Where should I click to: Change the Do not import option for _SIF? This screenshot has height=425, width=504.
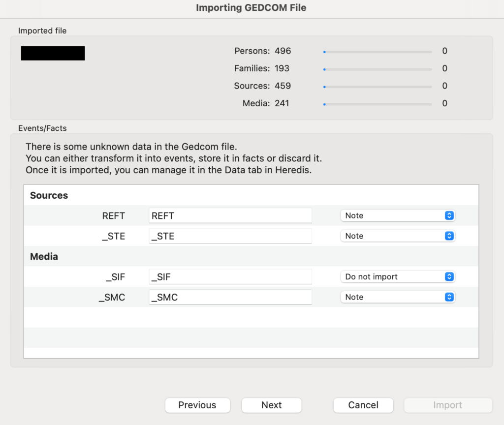point(397,276)
